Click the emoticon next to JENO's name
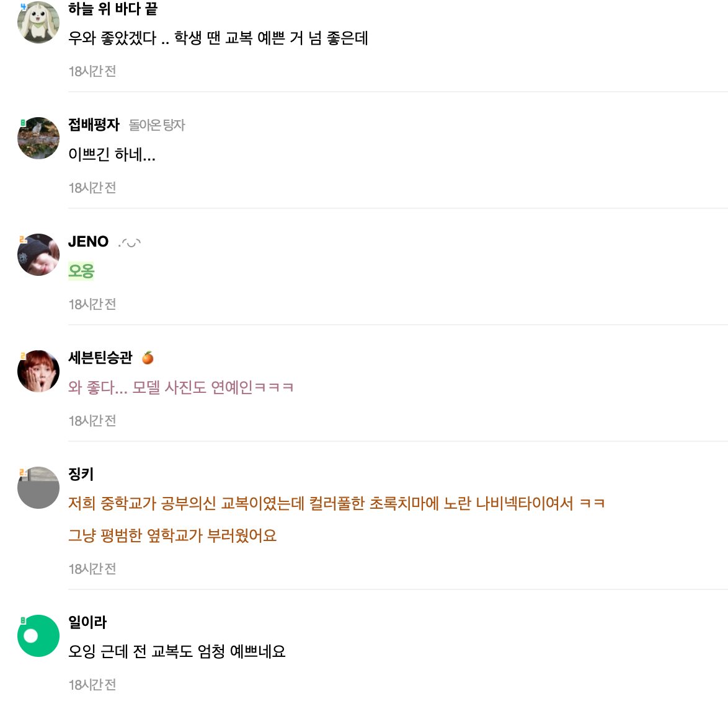Screen dimensions: 728x704 click(129, 242)
